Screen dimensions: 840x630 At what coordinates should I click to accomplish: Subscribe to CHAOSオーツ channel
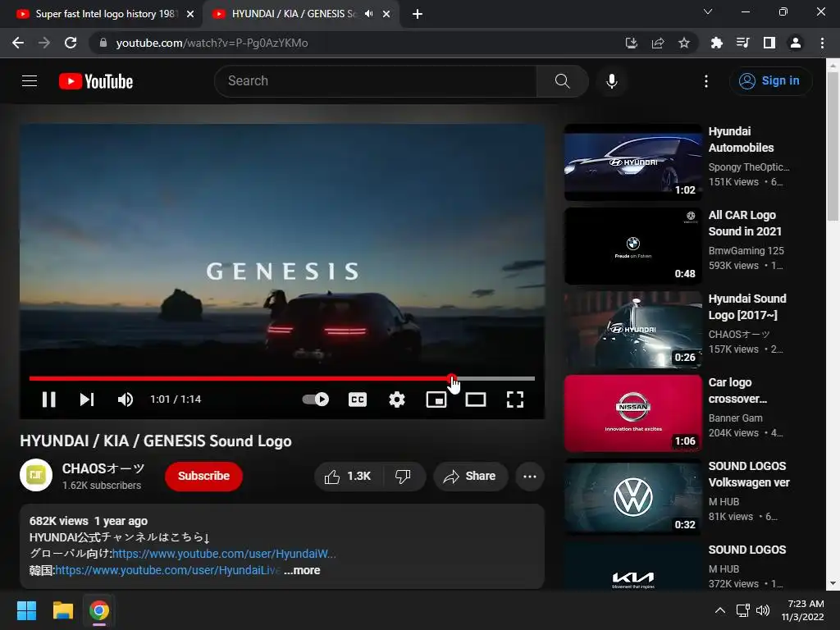pos(203,476)
